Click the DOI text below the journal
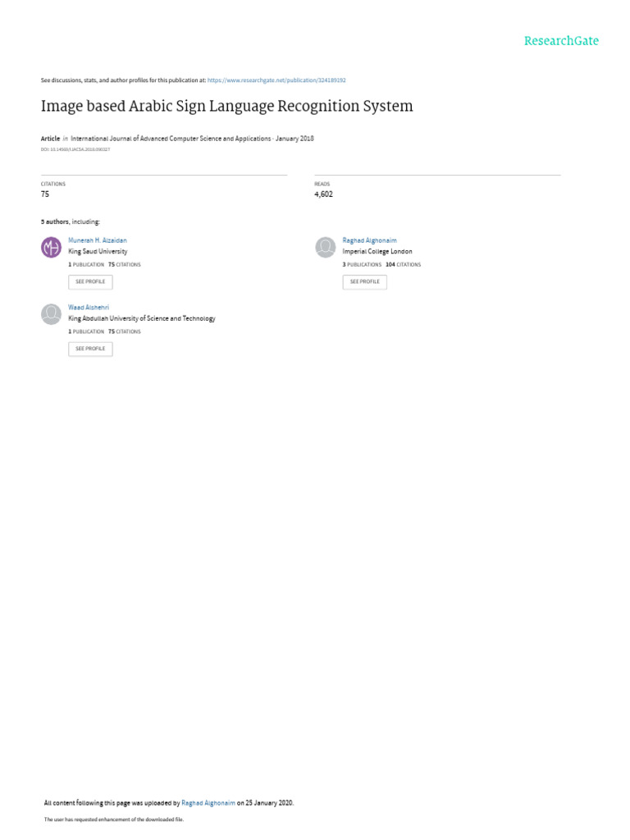The width and height of the screenshot is (630, 840). pos(75,149)
